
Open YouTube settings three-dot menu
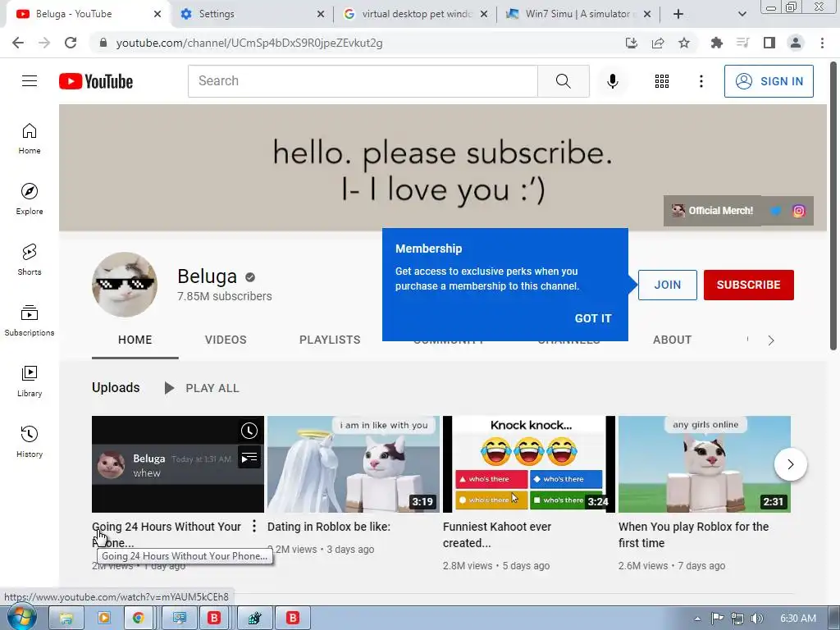[701, 81]
